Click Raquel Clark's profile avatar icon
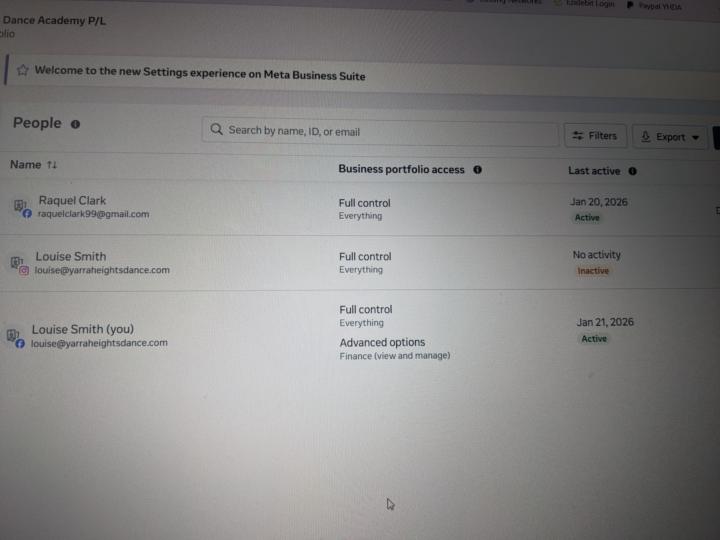This screenshot has height=540, width=720. (x=20, y=206)
